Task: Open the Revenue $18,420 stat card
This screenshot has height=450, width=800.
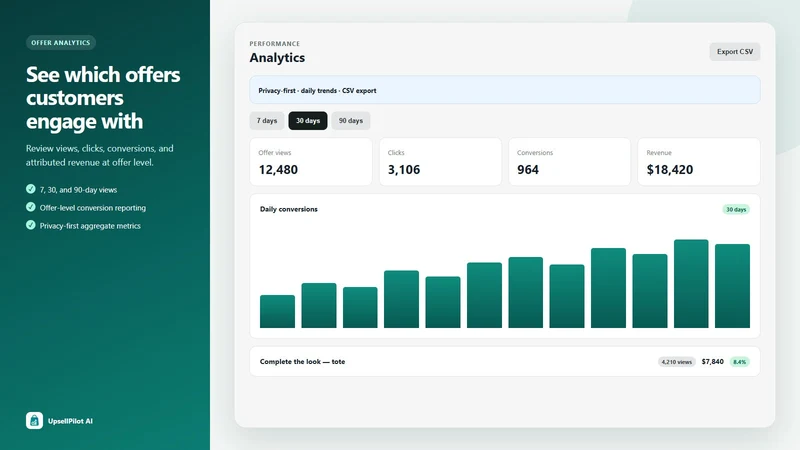Action: point(699,162)
